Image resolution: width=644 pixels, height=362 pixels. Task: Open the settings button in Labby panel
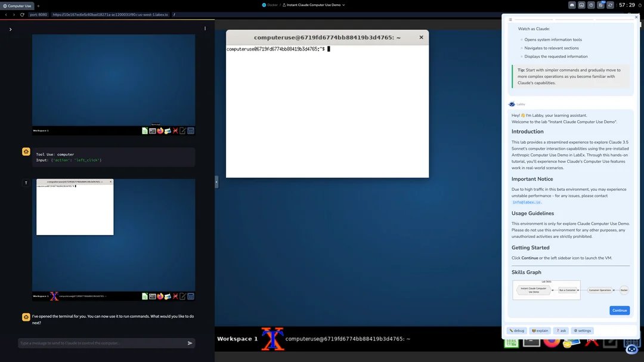583,330
